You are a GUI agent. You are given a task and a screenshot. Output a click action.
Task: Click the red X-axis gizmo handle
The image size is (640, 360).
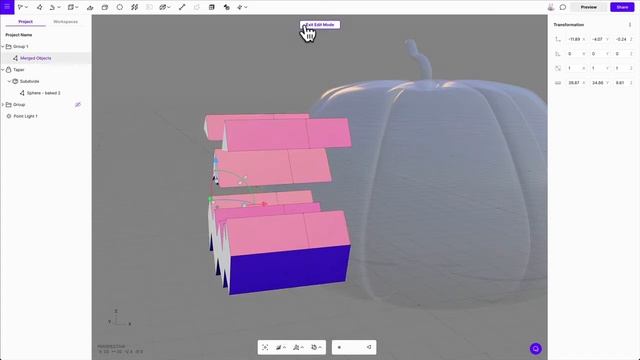pyautogui.click(x=264, y=204)
